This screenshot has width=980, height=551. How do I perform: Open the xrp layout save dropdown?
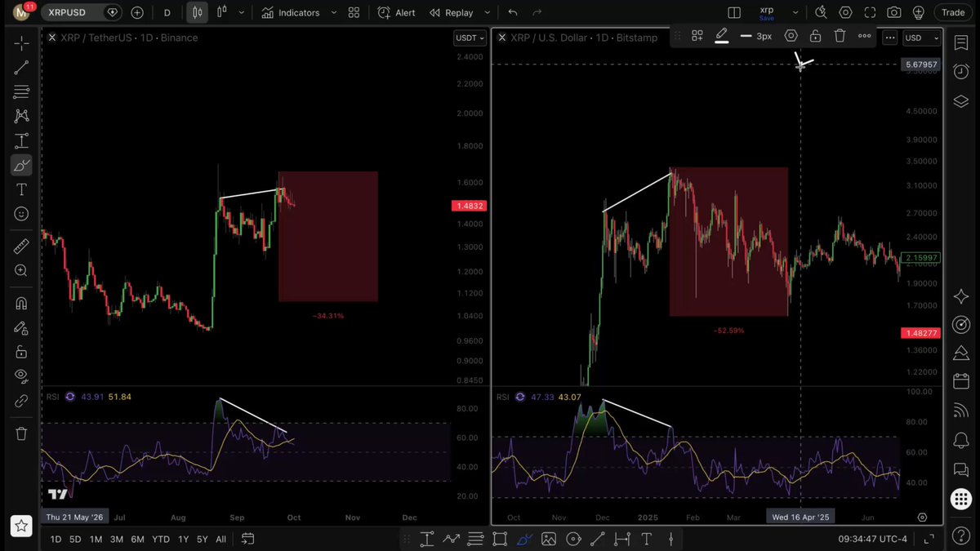(x=795, y=13)
